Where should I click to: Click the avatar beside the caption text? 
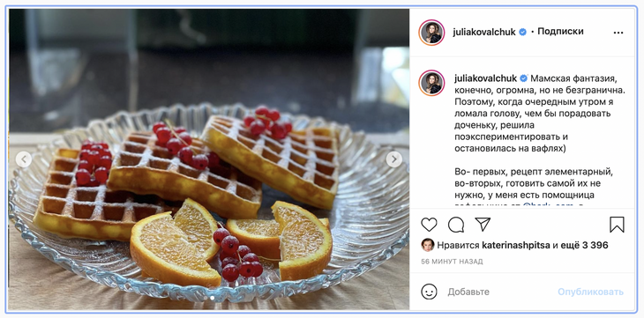(431, 83)
